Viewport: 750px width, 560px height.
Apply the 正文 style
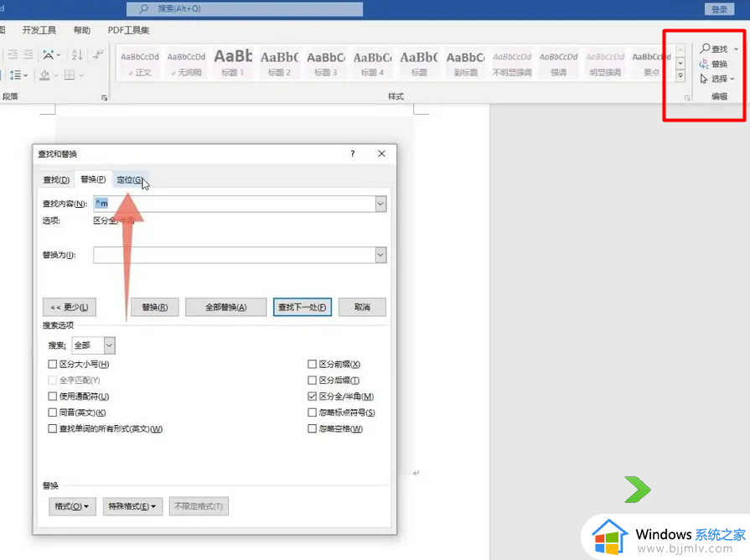point(140,64)
